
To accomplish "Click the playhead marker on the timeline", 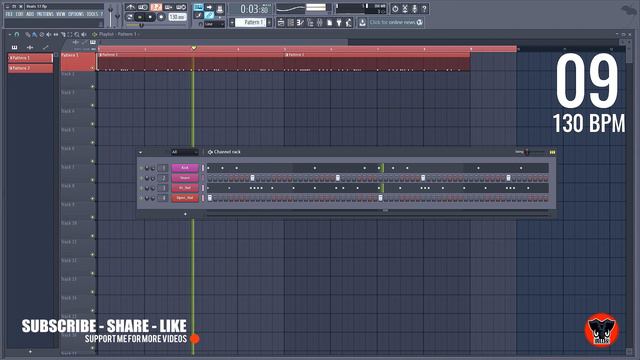I will coord(194,48).
